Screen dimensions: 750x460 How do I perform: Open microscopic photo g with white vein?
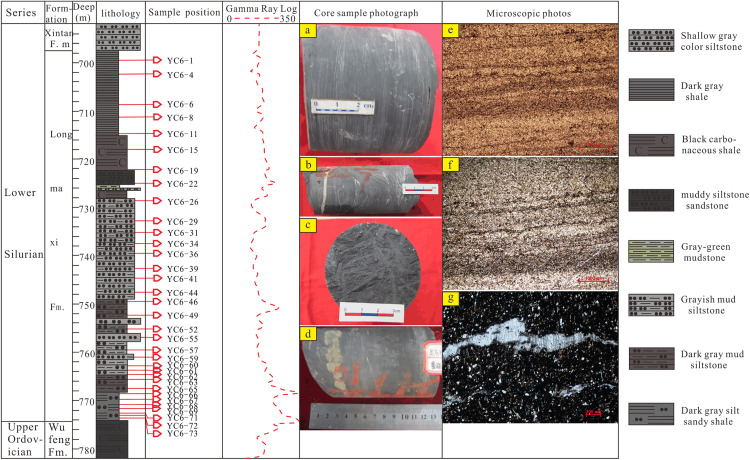point(530,357)
